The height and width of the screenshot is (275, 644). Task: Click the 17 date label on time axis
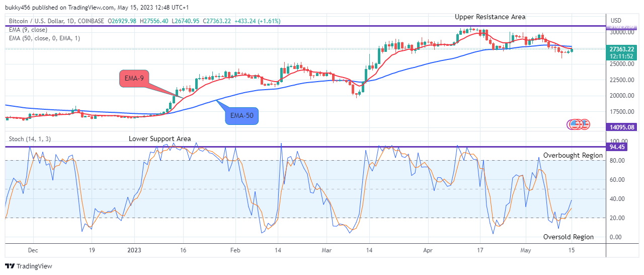tap(480, 250)
